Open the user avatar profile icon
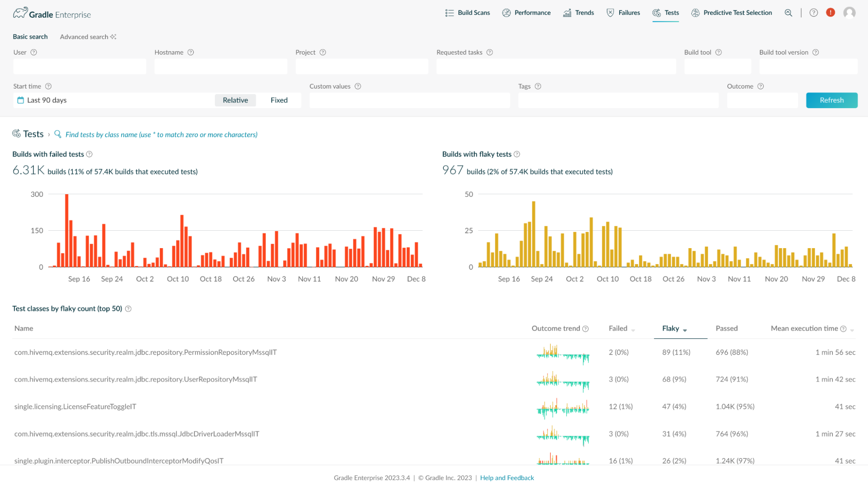Image resolution: width=868 pixels, height=491 pixels. pos(849,13)
